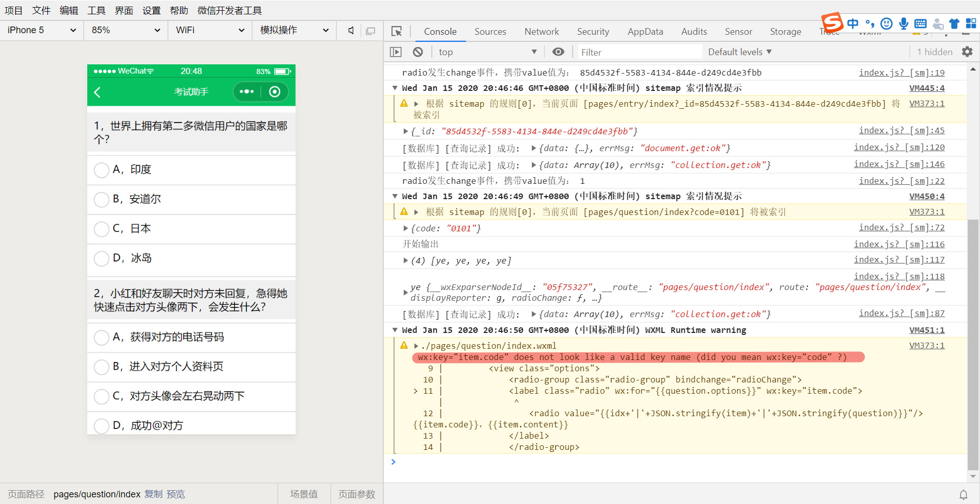Select radio B, 进入对方个人资料页
Viewport: 980px width, 504px height.
tap(102, 367)
